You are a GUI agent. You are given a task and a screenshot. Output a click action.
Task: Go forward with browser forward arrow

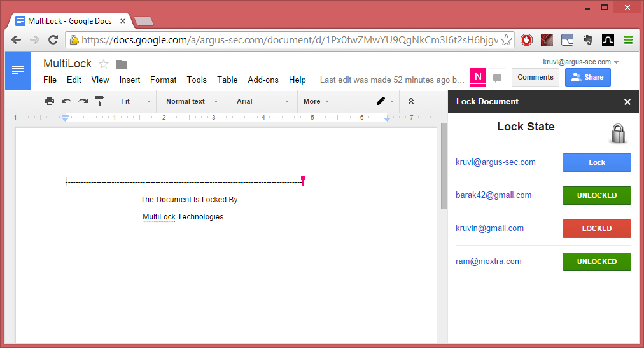coord(34,40)
